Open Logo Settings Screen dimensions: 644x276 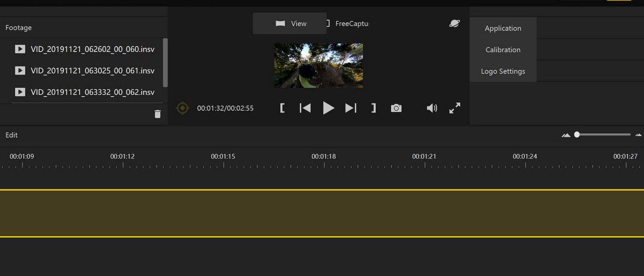(503, 71)
